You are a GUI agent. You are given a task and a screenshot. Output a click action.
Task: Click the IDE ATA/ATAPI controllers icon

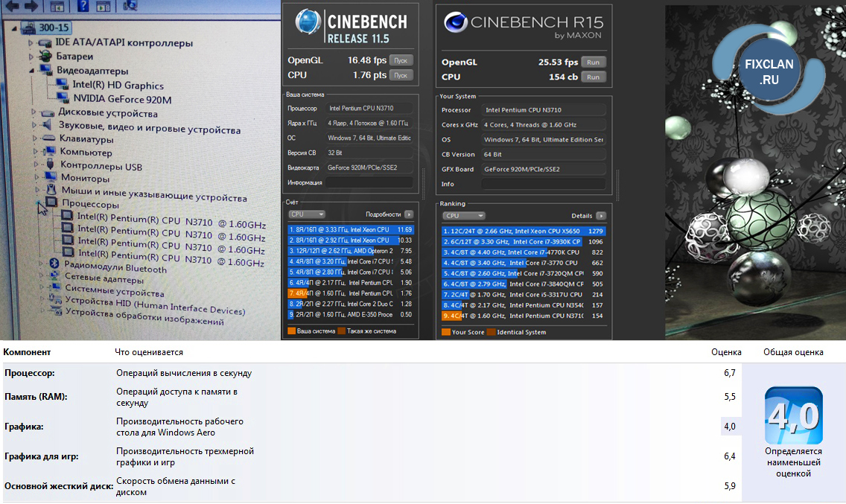pyautogui.click(x=45, y=42)
